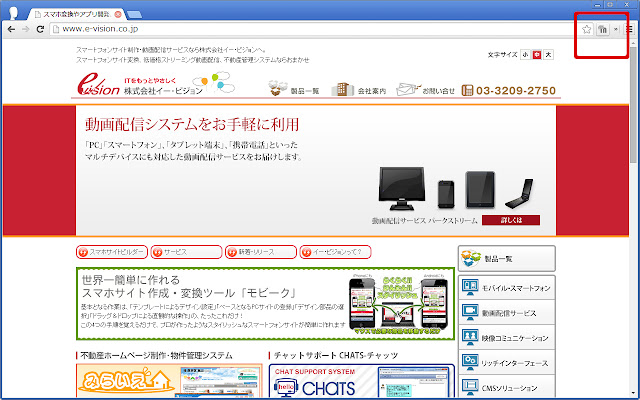The image size is (640, 400).
Task: Open お問い合せ in the header navigation
Action: [x=438, y=91]
